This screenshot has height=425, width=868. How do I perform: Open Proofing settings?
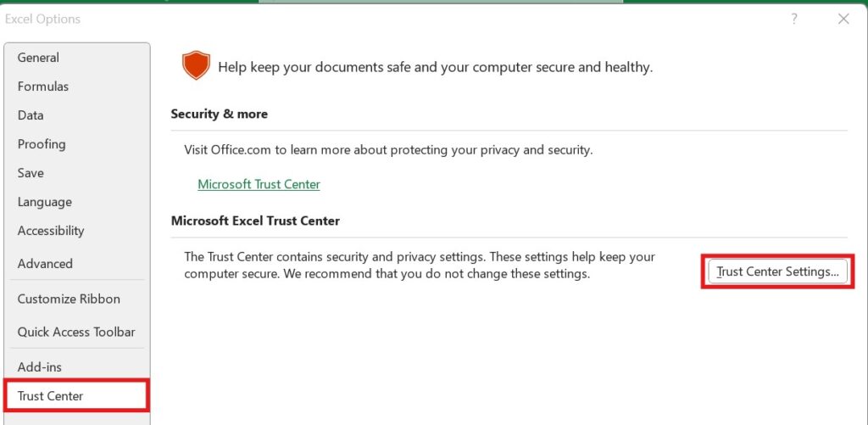[42, 144]
